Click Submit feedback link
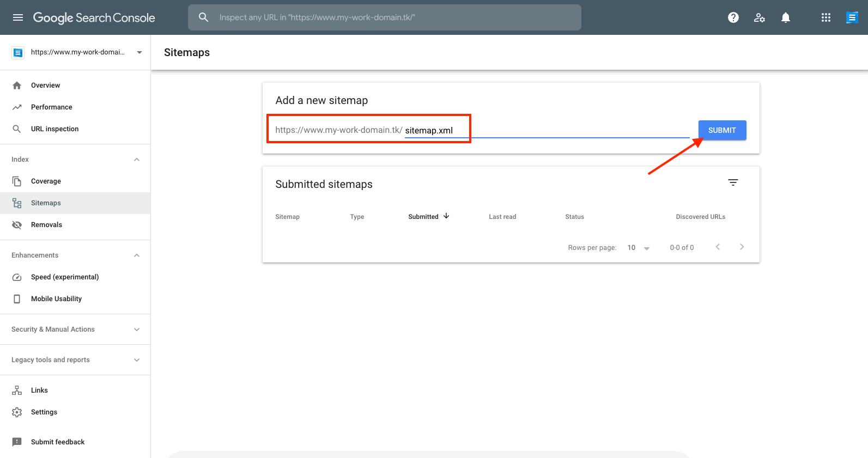The height and width of the screenshot is (458, 868). (58, 442)
